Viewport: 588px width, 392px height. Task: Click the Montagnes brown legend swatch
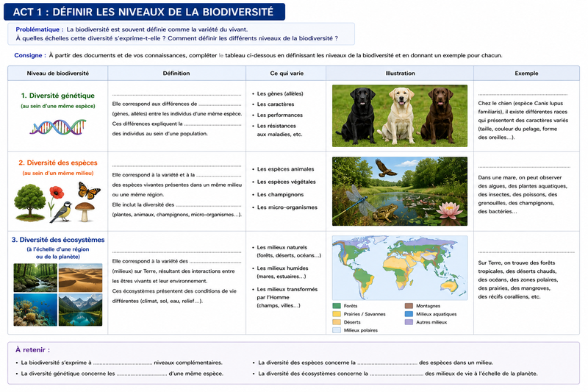point(409,306)
